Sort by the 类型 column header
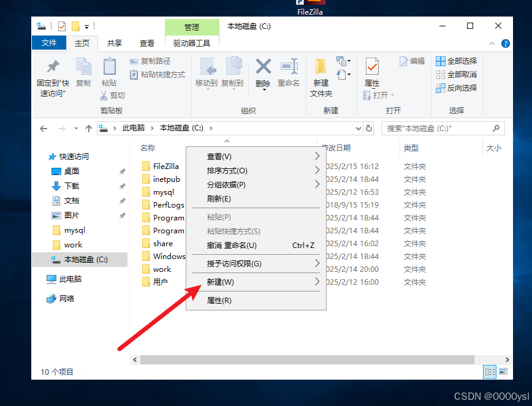Image resolution: width=532 pixels, height=406 pixels. [x=411, y=148]
